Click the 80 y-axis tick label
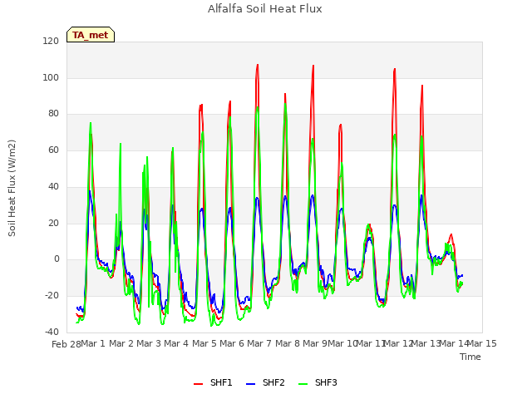The width and height of the screenshot is (532, 399). (53, 114)
